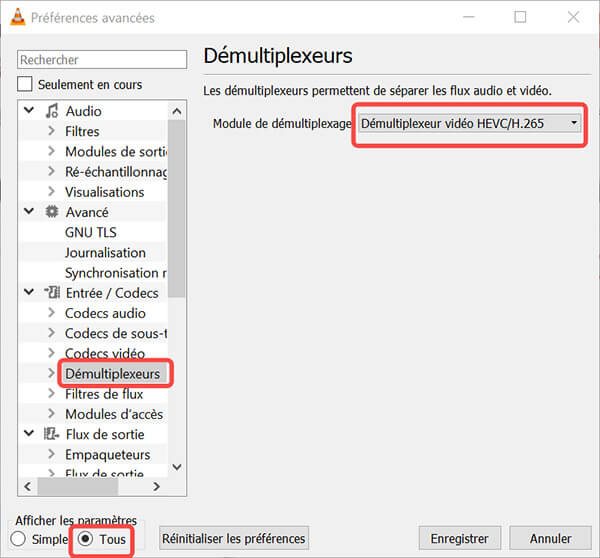This screenshot has width=600, height=558.
Task: Click the Avancé gear icon
Action: [x=52, y=212]
